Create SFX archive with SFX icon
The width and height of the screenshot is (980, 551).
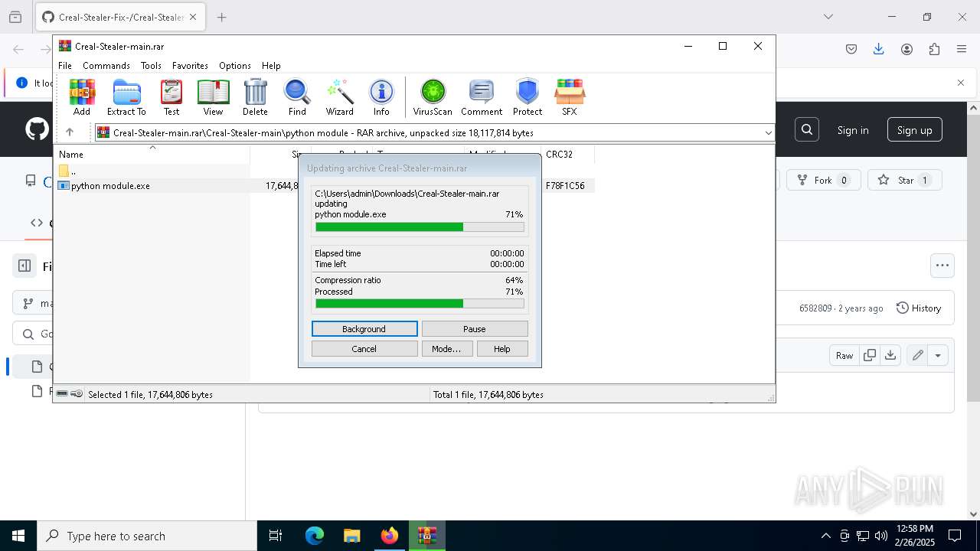570,97
